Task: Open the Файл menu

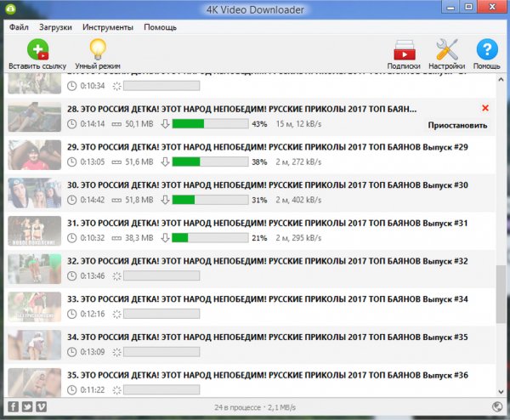Action: 19,27
